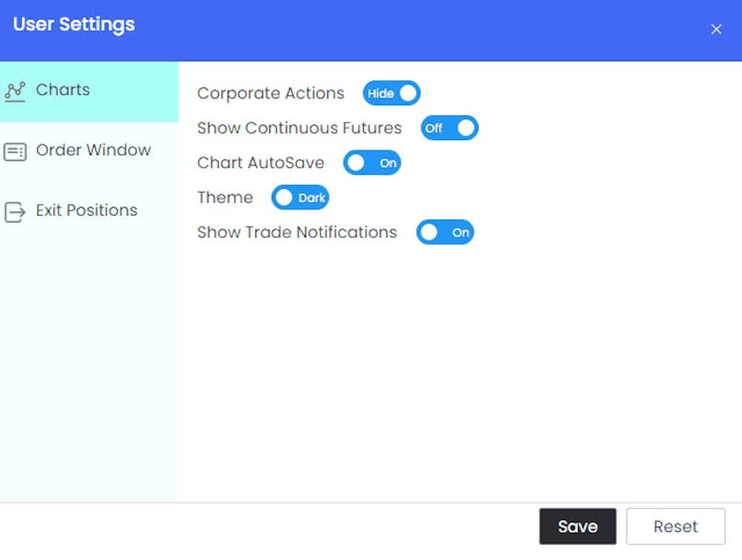742x560 pixels.
Task: Select the Charts tab label
Action: tap(63, 90)
